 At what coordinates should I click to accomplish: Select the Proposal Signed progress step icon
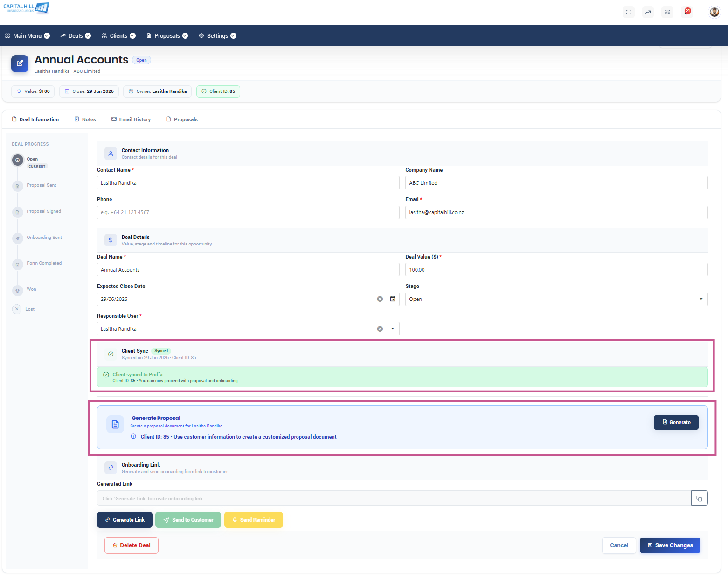tap(17, 212)
